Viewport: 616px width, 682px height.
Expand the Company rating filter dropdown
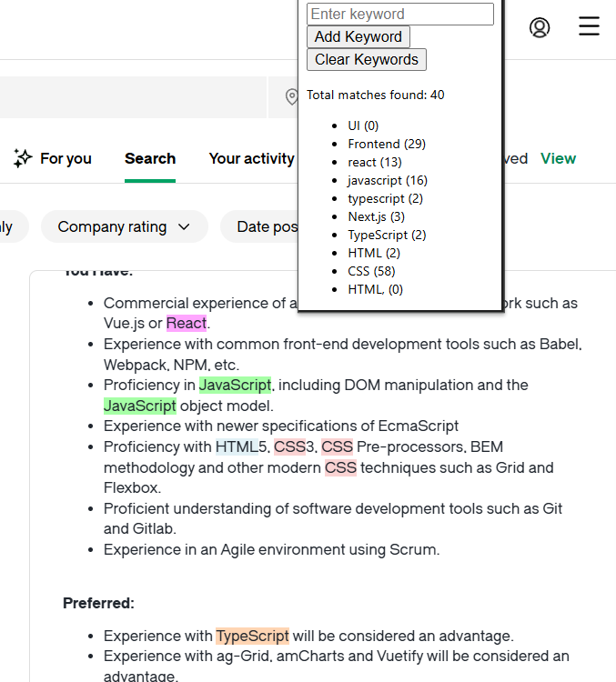click(x=124, y=226)
